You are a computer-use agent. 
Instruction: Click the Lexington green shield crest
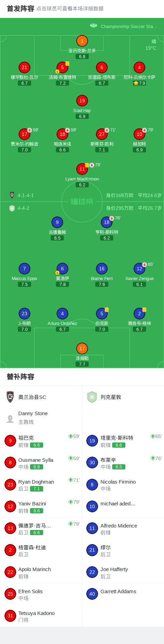92,397
